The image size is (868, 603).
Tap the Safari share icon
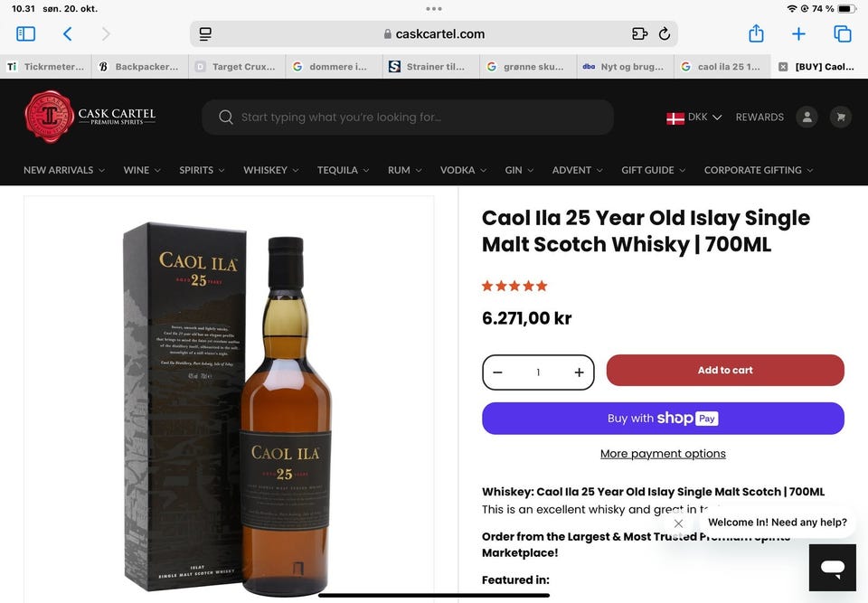coord(756,34)
